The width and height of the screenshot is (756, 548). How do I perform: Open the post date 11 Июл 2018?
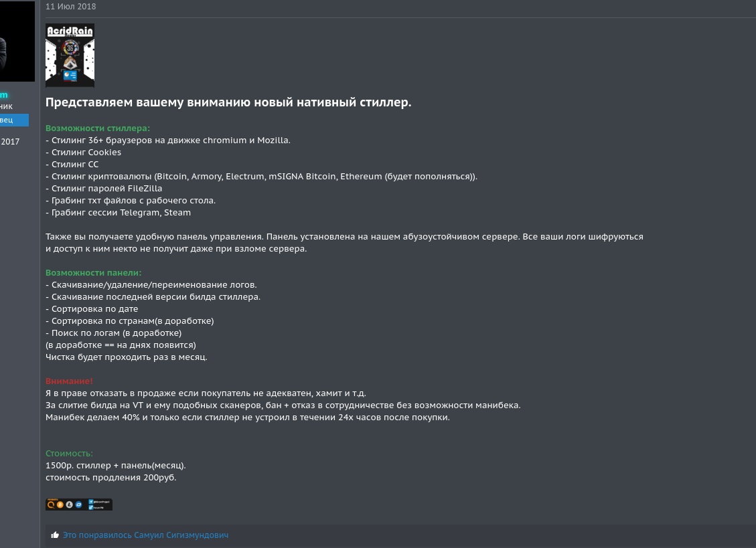[x=70, y=6]
